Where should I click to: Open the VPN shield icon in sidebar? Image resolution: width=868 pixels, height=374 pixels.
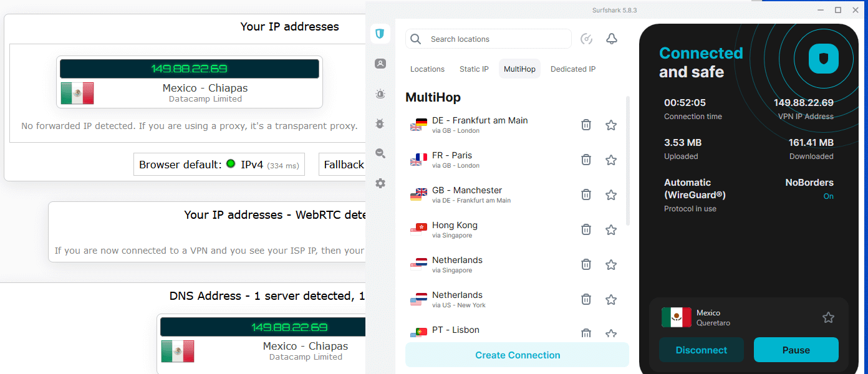coord(380,33)
